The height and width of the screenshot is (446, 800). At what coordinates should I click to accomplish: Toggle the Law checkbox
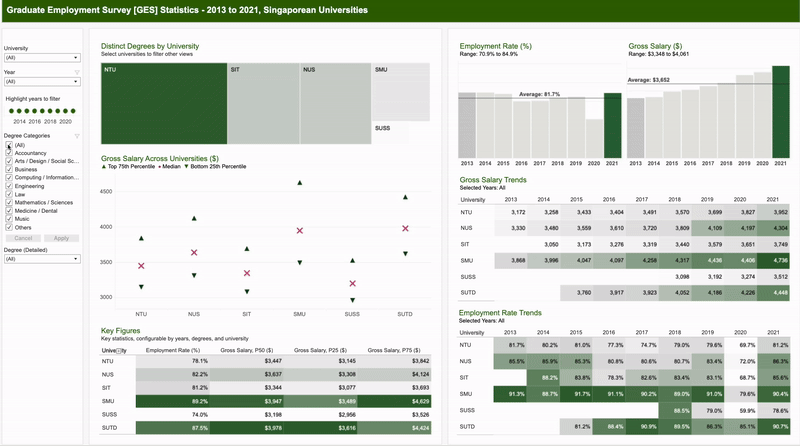coord(9,194)
